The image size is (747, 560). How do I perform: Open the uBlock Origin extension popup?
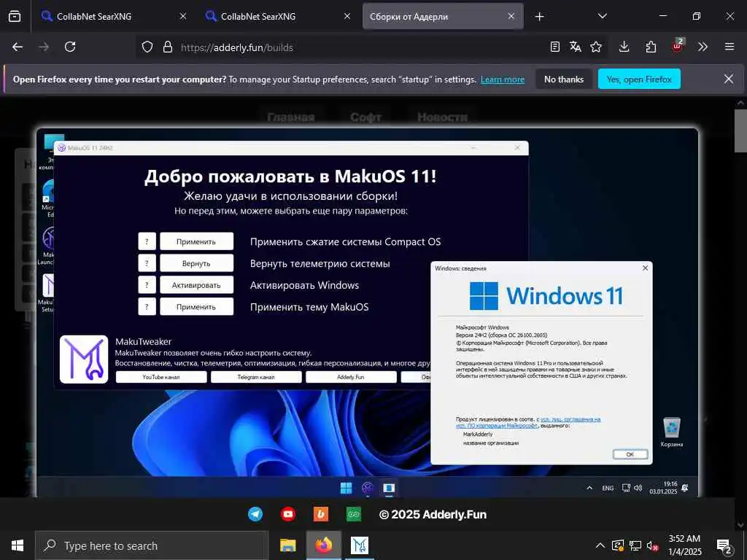point(678,46)
